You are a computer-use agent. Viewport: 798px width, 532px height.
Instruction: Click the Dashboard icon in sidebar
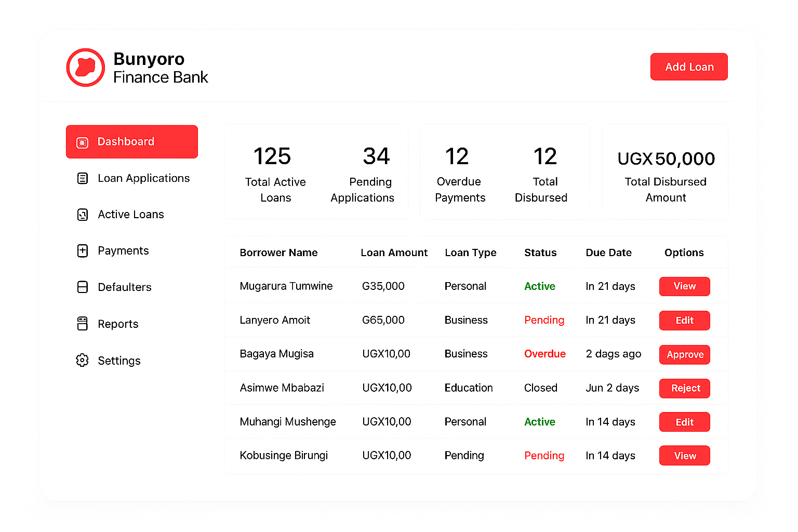pos(83,142)
